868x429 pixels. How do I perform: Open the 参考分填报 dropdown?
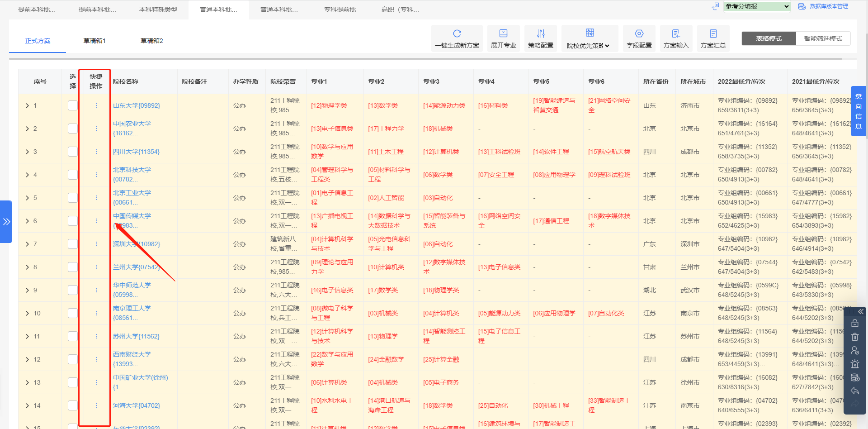tap(757, 6)
